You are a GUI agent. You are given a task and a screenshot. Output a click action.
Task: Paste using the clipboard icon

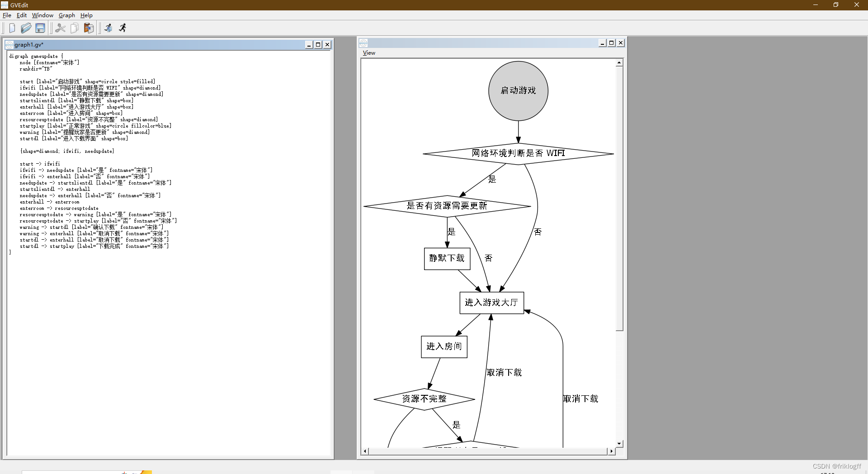pos(89,28)
